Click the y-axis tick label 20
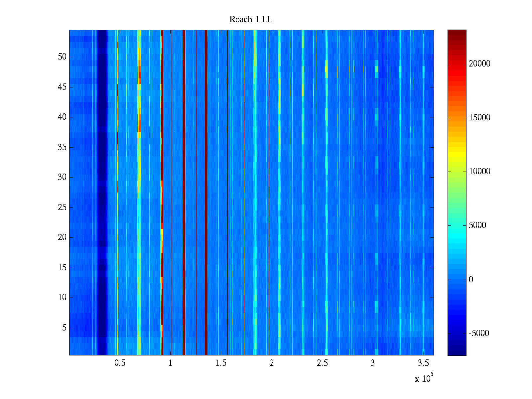532x399 pixels. click(62, 237)
